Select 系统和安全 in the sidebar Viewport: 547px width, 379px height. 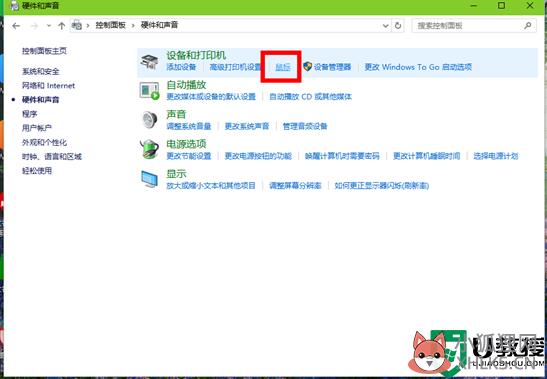click(x=41, y=72)
